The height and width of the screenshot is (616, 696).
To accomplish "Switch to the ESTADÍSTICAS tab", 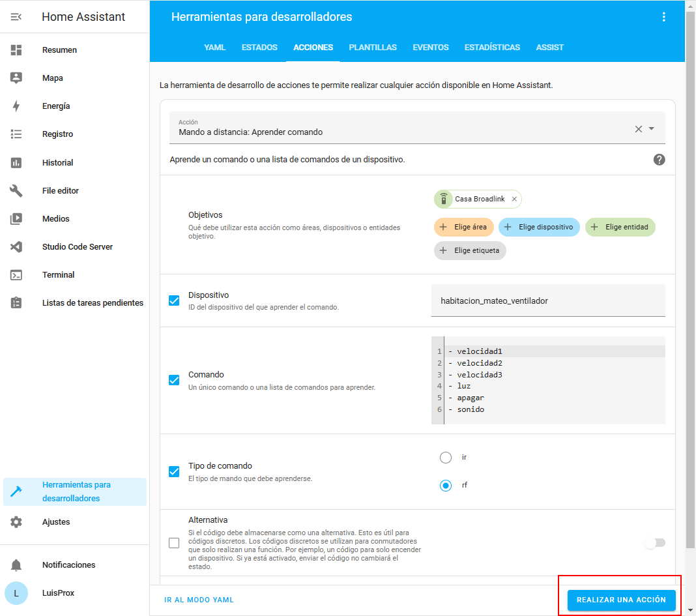I will click(492, 48).
